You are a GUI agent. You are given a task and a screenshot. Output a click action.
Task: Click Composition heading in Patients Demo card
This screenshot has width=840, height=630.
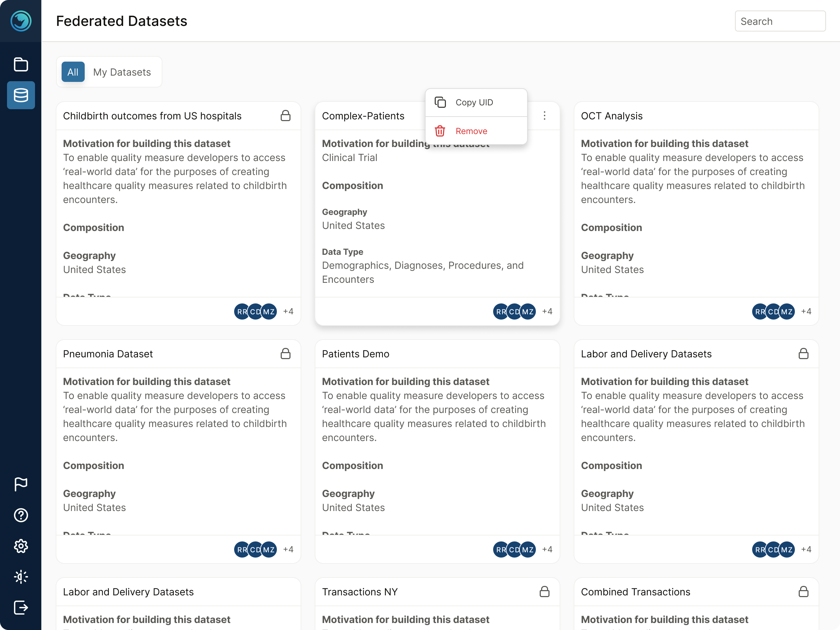[x=352, y=465]
